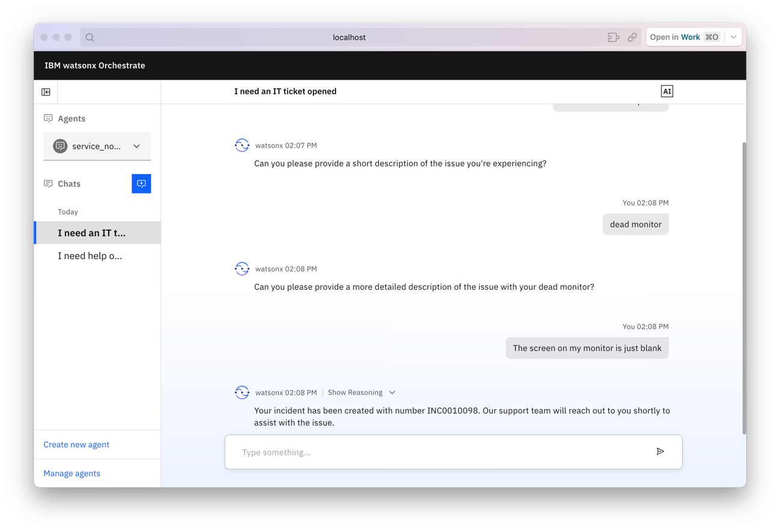Click the AI label icon in header
This screenshot has height=532, width=780.
666,91
